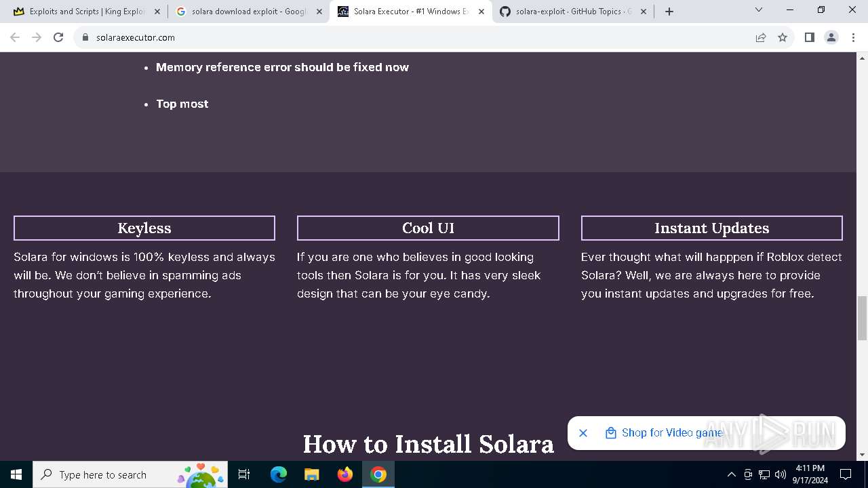Close the GitHub Topics tab
Image resolution: width=868 pixels, height=488 pixels.
pyautogui.click(x=644, y=12)
